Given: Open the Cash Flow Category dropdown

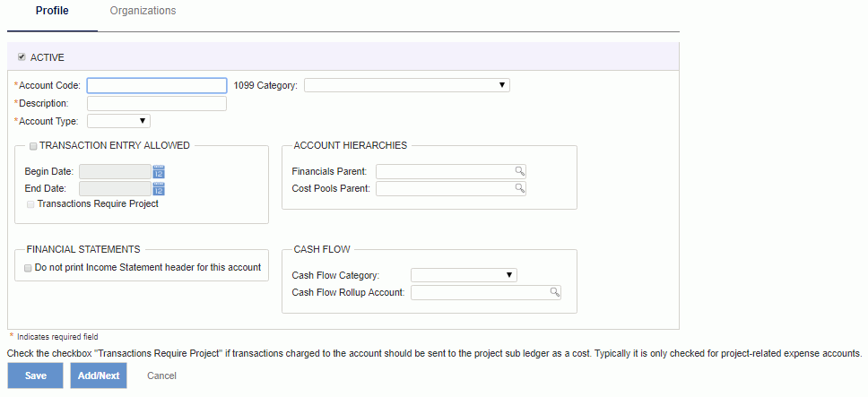Looking at the screenshot, I should (464, 275).
